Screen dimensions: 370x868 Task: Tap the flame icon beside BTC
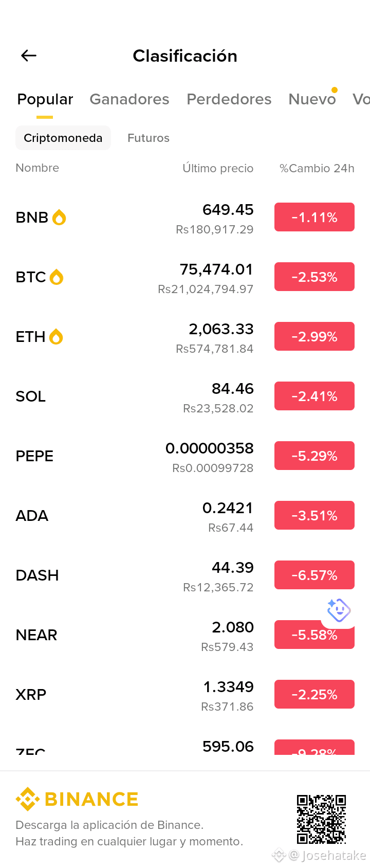click(x=57, y=277)
